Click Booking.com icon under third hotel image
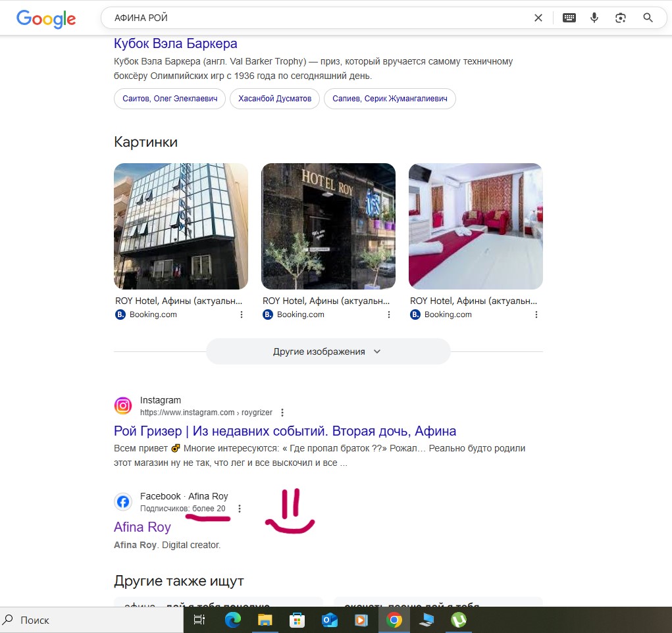The height and width of the screenshot is (633, 672). pyautogui.click(x=415, y=315)
